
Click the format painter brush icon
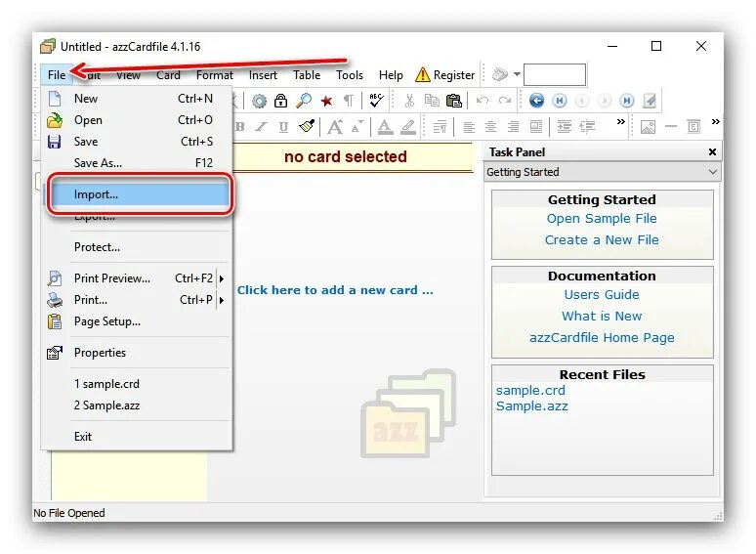tap(307, 126)
